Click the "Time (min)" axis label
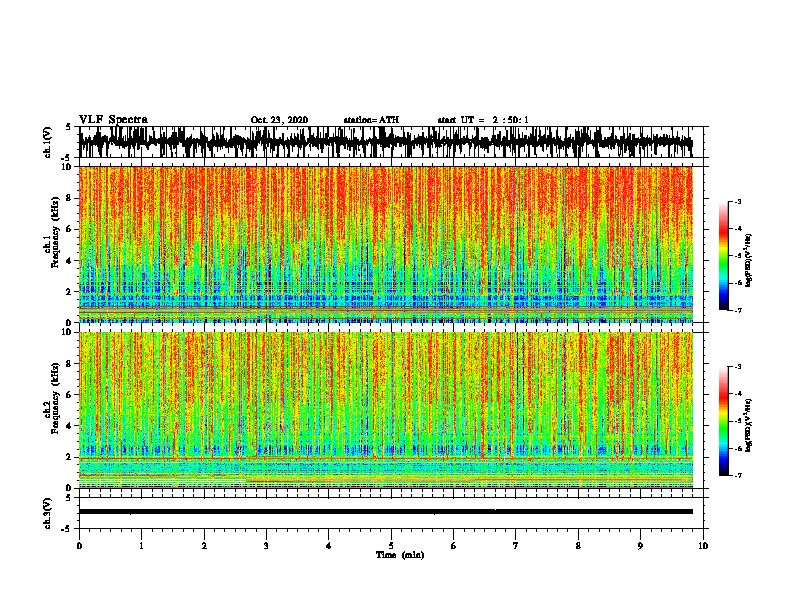The image size is (792, 612). coord(400,555)
